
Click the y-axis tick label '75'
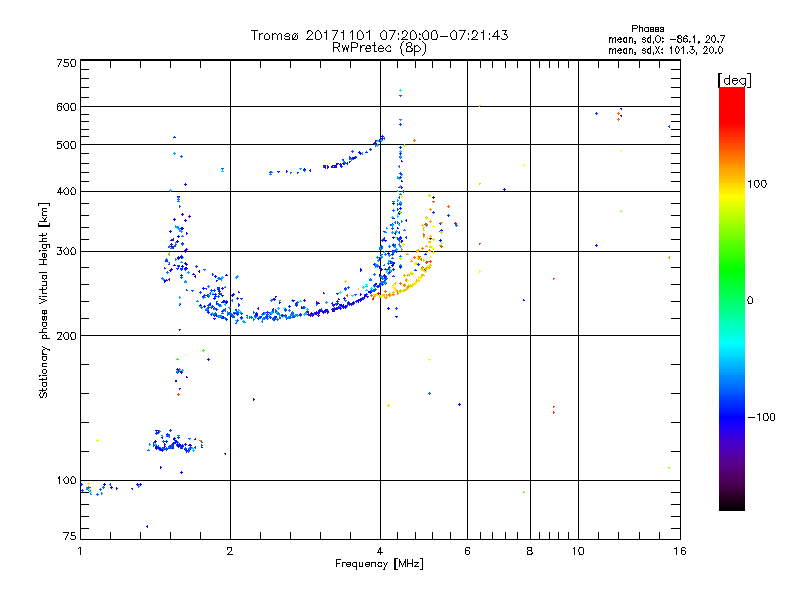pos(70,536)
